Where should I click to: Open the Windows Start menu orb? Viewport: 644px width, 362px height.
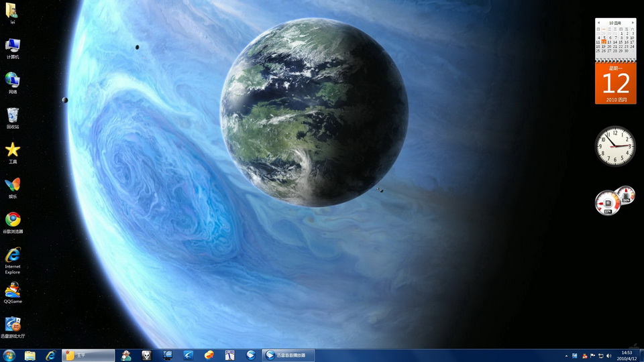point(9,355)
